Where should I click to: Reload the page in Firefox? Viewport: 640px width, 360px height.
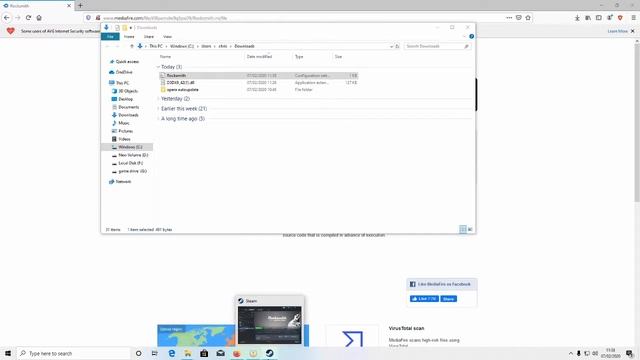coord(28,18)
